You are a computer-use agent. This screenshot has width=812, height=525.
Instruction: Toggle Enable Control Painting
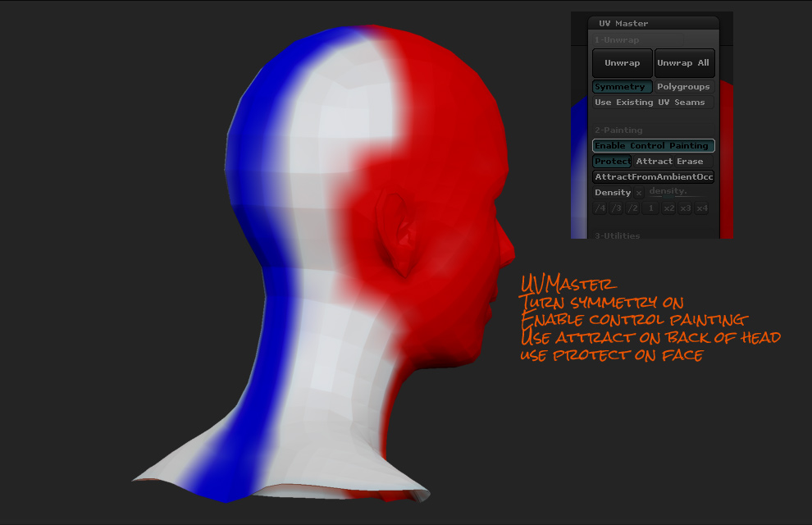pyautogui.click(x=653, y=145)
